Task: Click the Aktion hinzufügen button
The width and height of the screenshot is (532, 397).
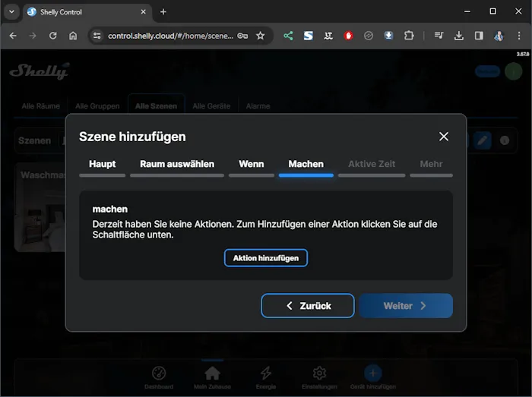Action: (266, 258)
